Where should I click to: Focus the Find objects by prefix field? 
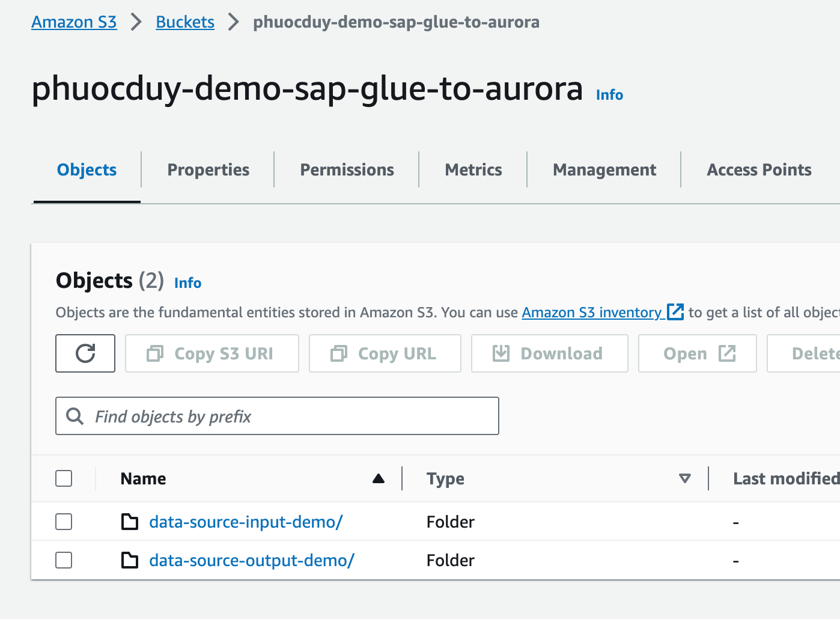pyautogui.click(x=277, y=416)
